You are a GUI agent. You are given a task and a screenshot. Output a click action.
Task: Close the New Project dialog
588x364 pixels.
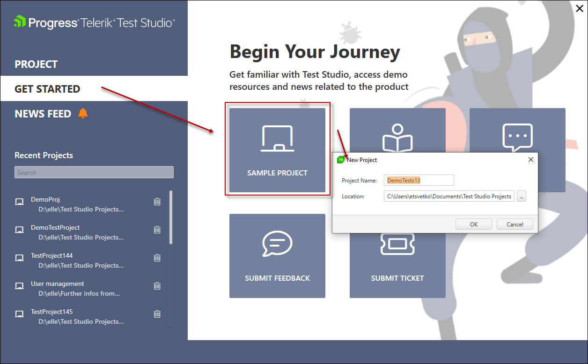531,160
